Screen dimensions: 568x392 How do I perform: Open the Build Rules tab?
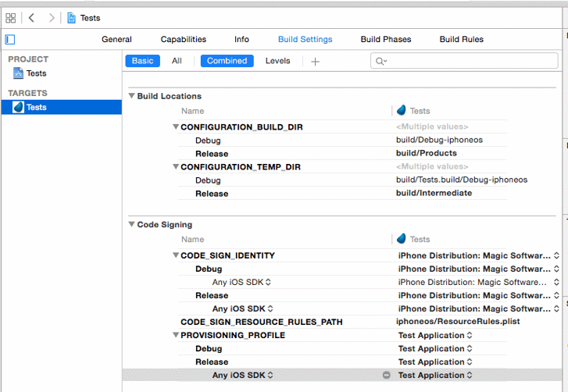[462, 39]
